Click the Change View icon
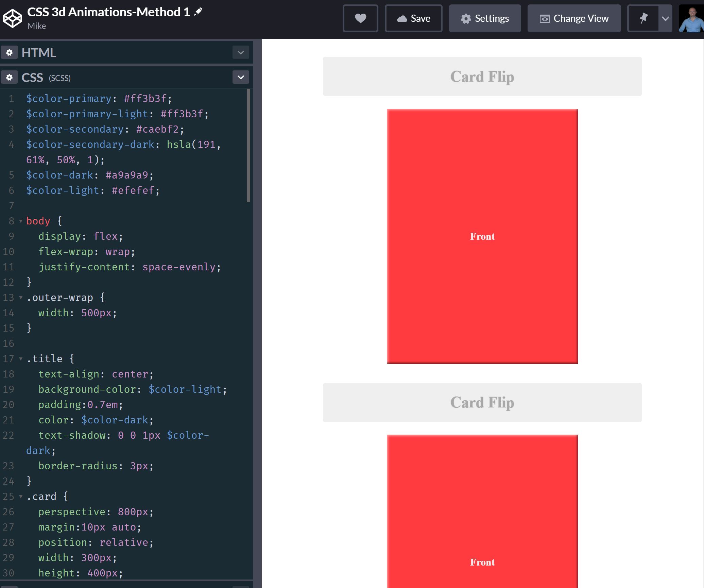Screen dimensions: 704x588 click(545, 18)
